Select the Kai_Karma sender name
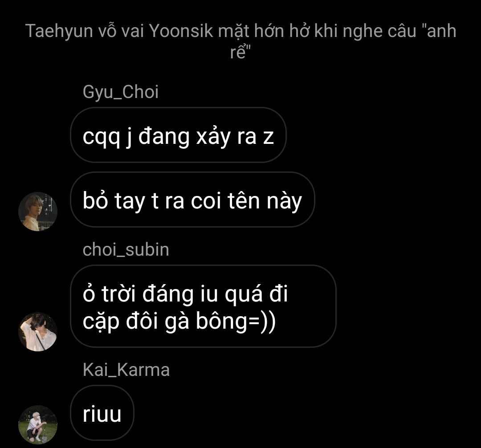 pyautogui.click(x=126, y=370)
